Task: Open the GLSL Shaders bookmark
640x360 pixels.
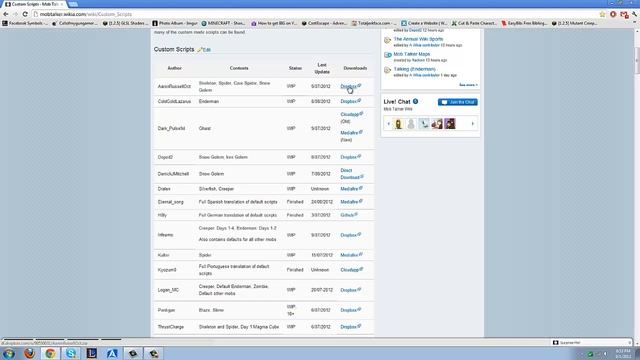Action: click(125, 23)
